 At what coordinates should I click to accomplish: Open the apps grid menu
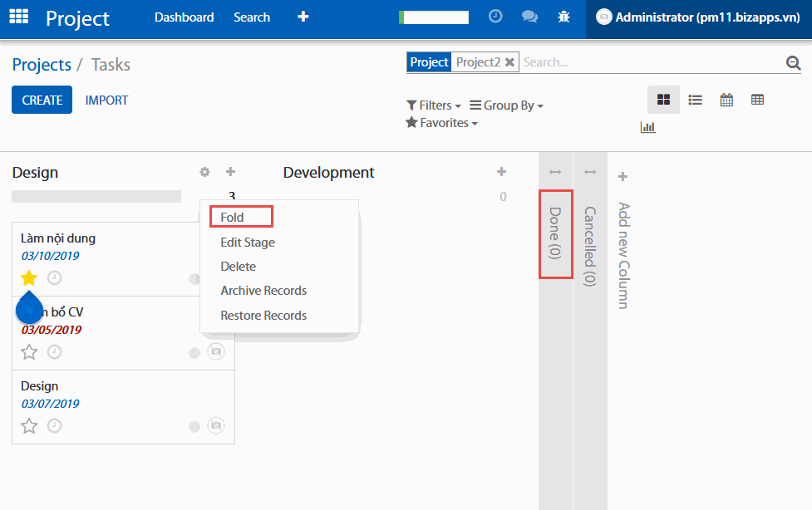[x=18, y=17]
